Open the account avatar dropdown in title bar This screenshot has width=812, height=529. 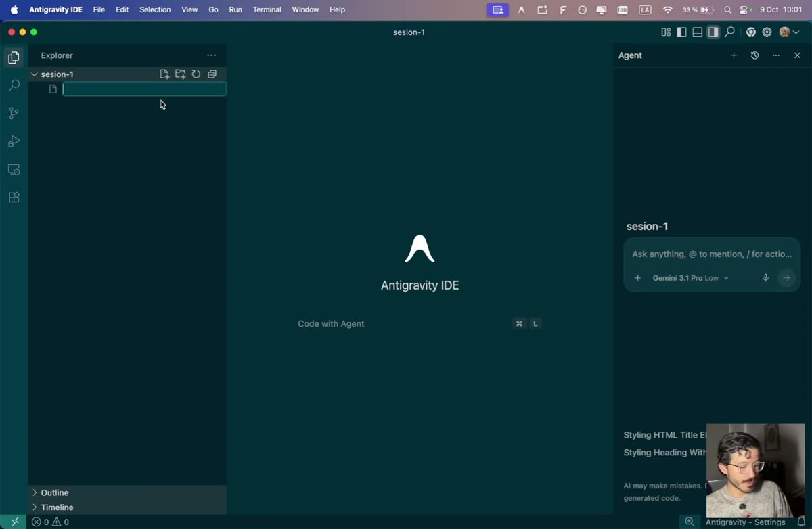click(790, 32)
